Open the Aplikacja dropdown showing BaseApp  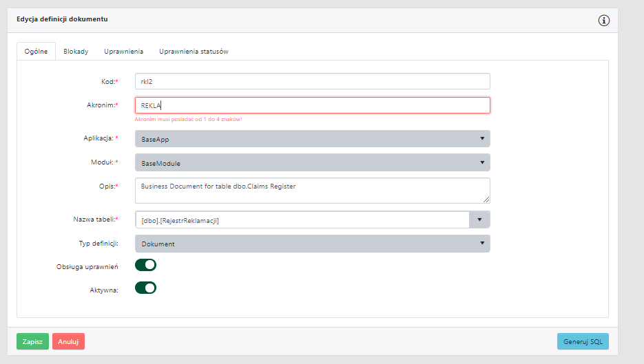point(312,139)
